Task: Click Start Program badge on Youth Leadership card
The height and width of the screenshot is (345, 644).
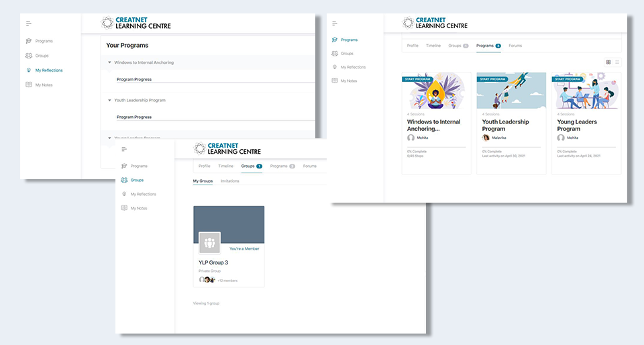Action: (x=492, y=79)
